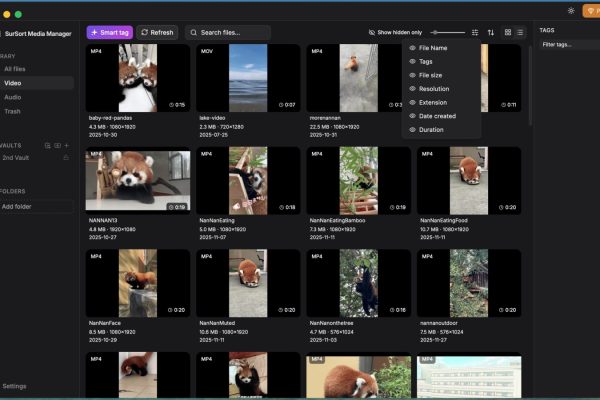Open the 2nd Vault
Screen dimensions: 600x400
[16, 158]
